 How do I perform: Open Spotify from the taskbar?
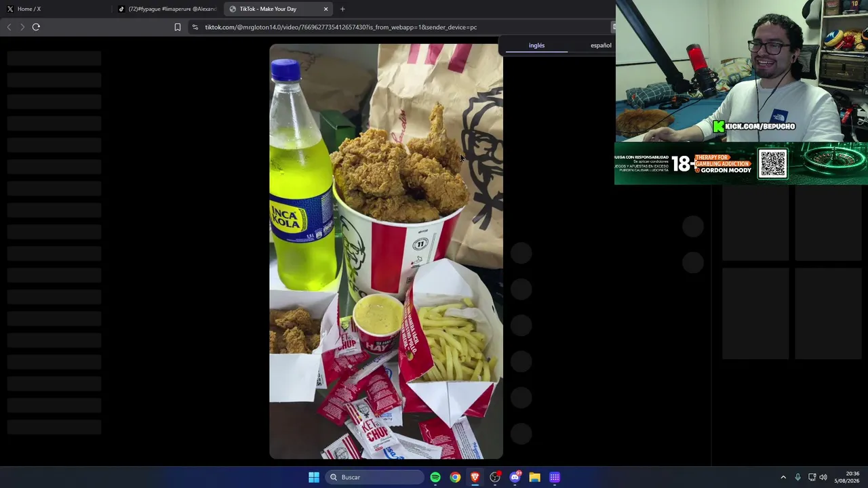coord(435,477)
